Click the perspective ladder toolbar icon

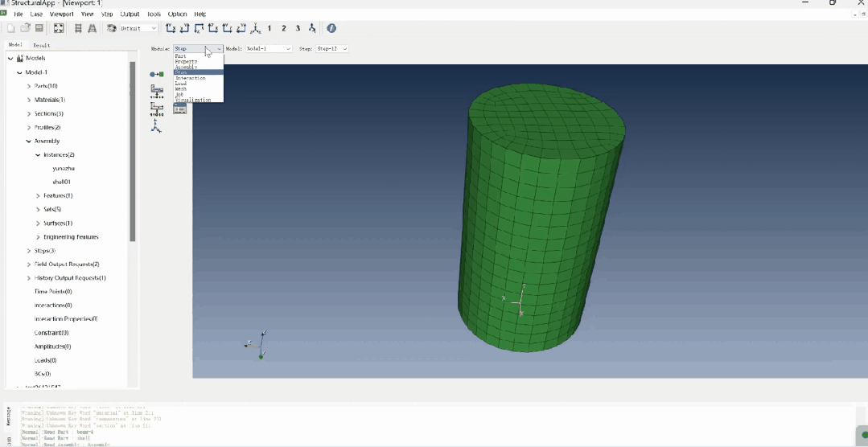point(92,28)
